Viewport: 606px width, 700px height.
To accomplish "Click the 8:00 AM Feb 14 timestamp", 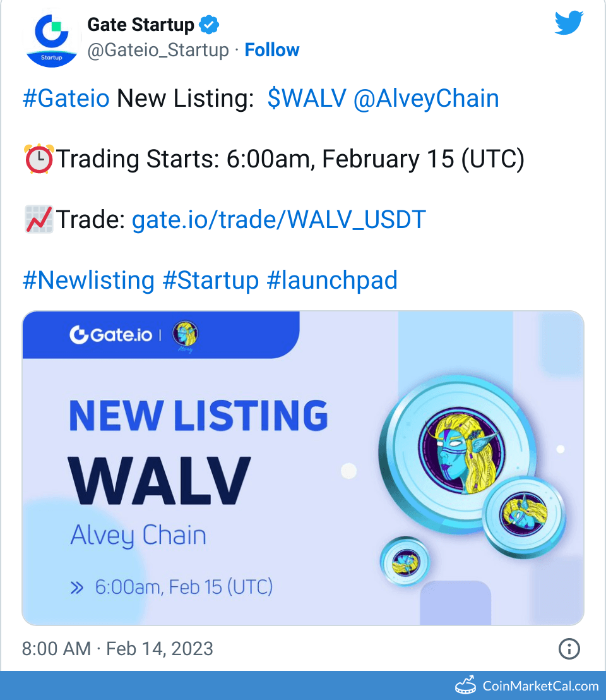I will [117, 649].
